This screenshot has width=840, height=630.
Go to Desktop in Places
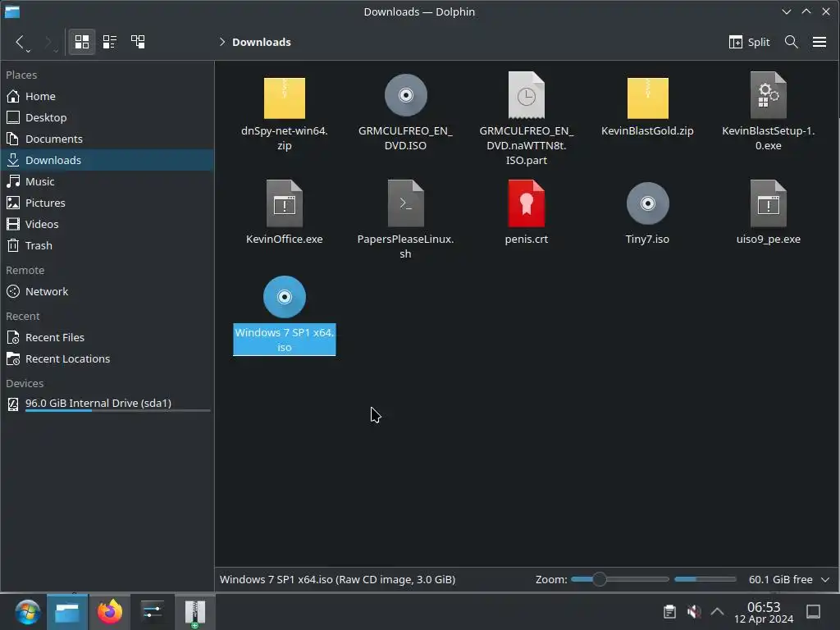[107, 117]
